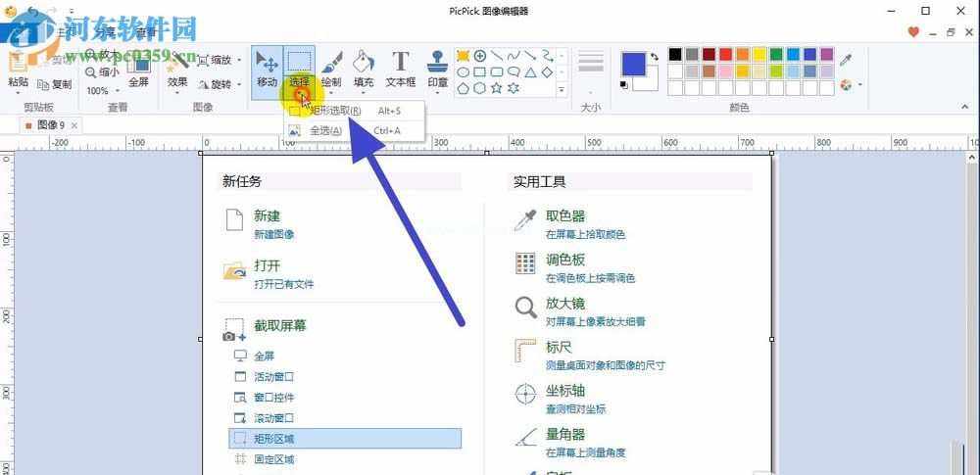Select the purple swatch in the top row

point(826,55)
